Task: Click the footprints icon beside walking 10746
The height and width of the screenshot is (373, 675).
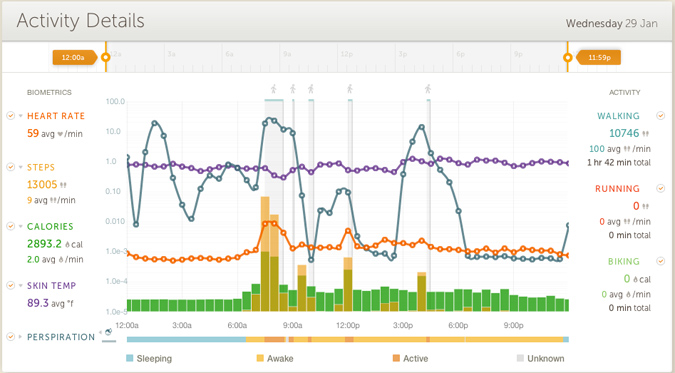Action: [645, 134]
